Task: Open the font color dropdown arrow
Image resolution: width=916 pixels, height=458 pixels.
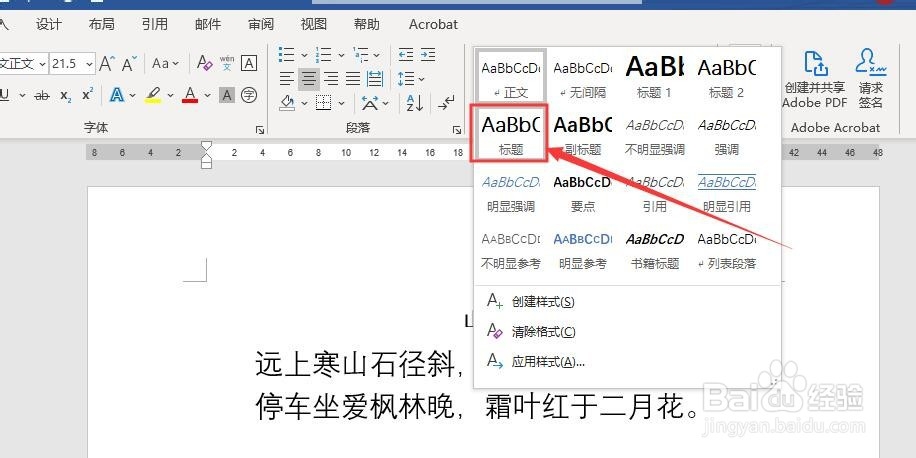Action: [x=206, y=95]
